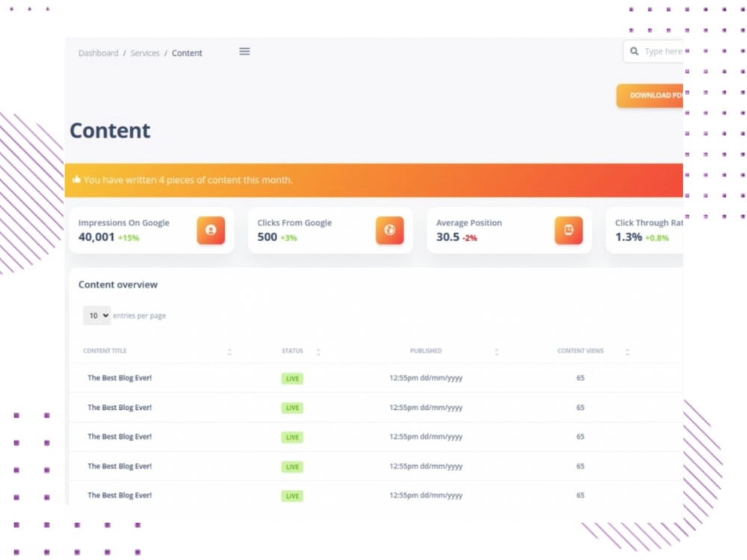This screenshot has width=747, height=560.
Task: Click the Status column header
Action: (292, 351)
